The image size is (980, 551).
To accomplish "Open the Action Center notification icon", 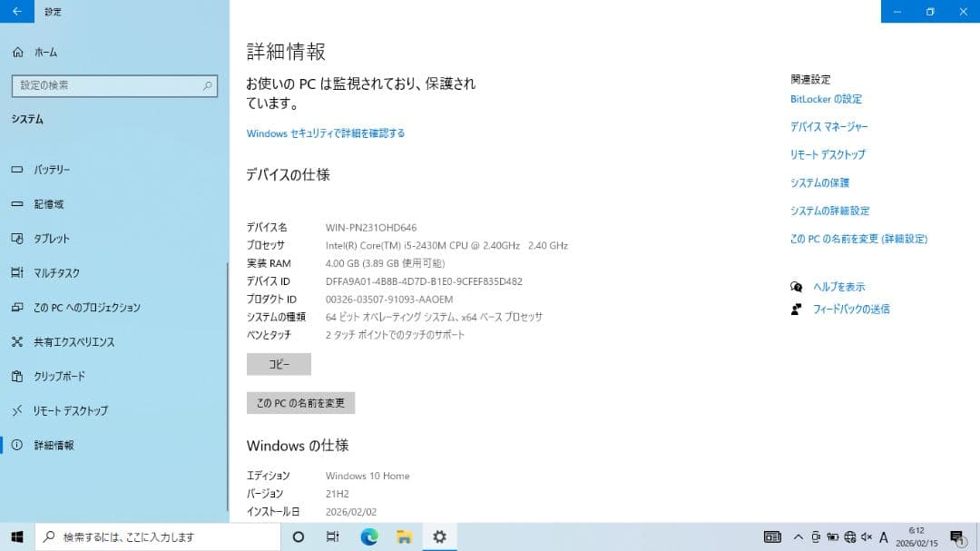I will tap(957, 536).
